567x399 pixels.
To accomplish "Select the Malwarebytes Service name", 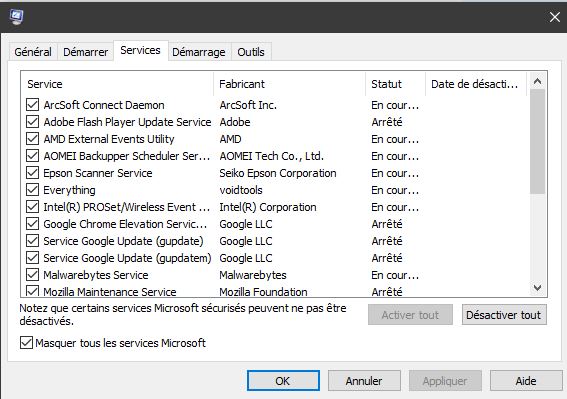I will tap(96, 275).
